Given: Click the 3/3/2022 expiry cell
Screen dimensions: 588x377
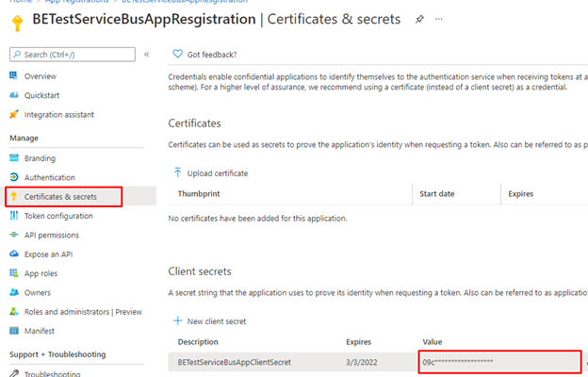Looking at the screenshot, I should pos(362,362).
